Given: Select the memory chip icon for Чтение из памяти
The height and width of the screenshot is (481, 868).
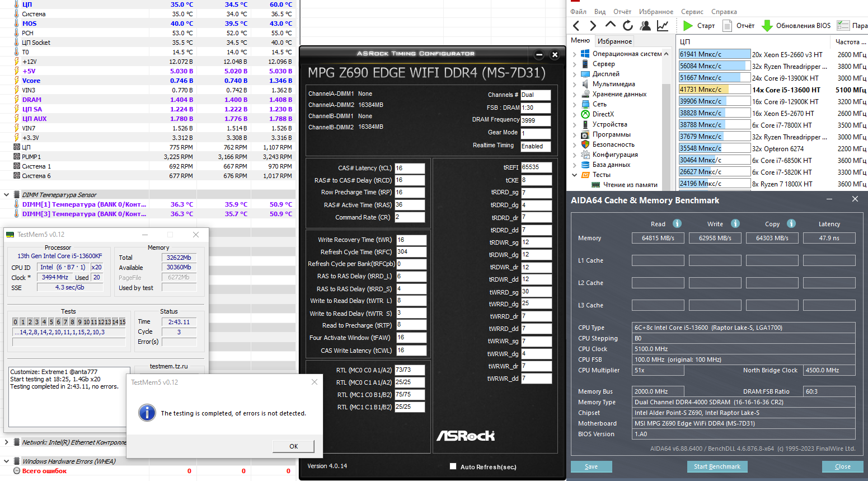Looking at the screenshot, I should pos(596,185).
